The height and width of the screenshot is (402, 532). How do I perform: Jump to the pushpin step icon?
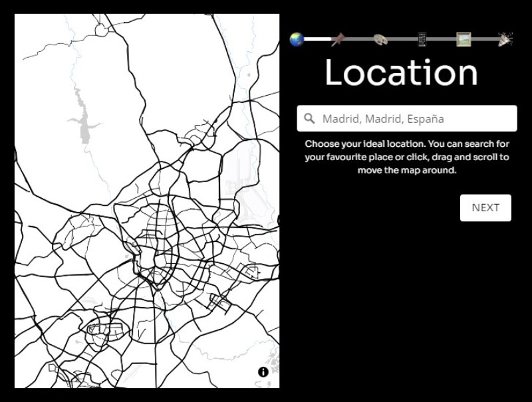point(338,39)
